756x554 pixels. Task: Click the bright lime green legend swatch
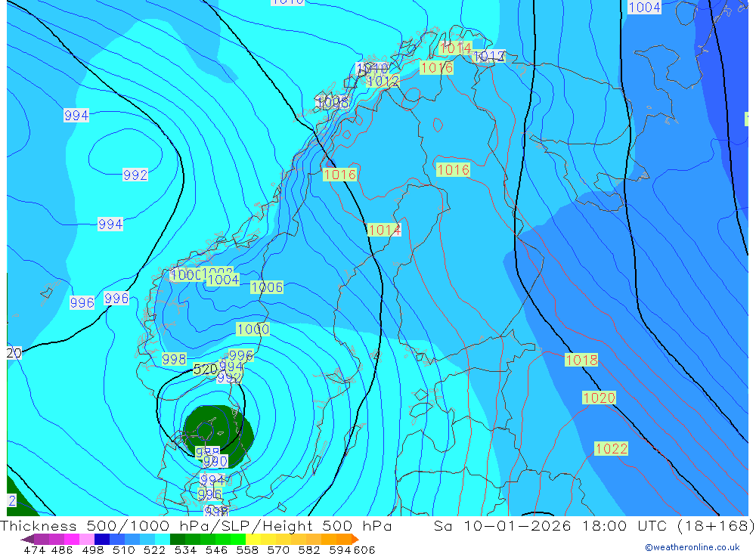tap(239, 539)
